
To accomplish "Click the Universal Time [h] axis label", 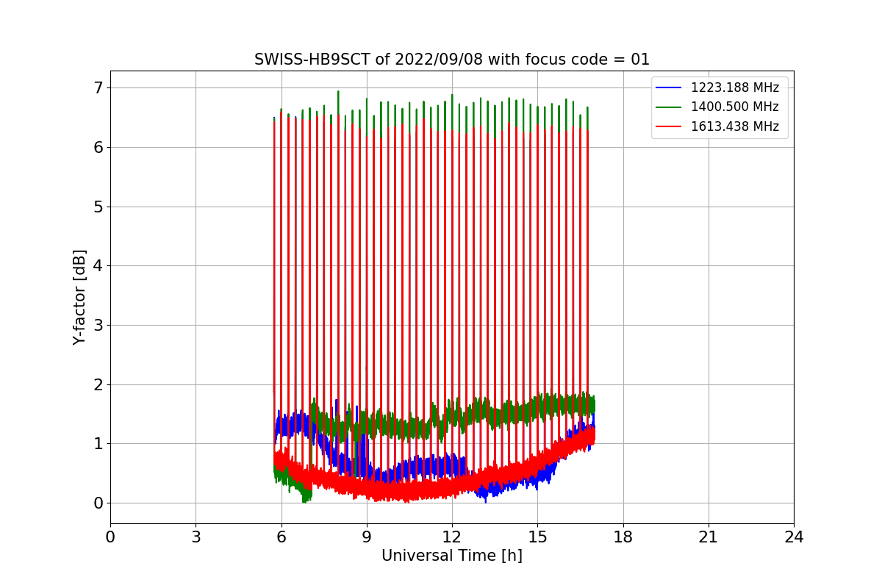I will click(452, 556).
